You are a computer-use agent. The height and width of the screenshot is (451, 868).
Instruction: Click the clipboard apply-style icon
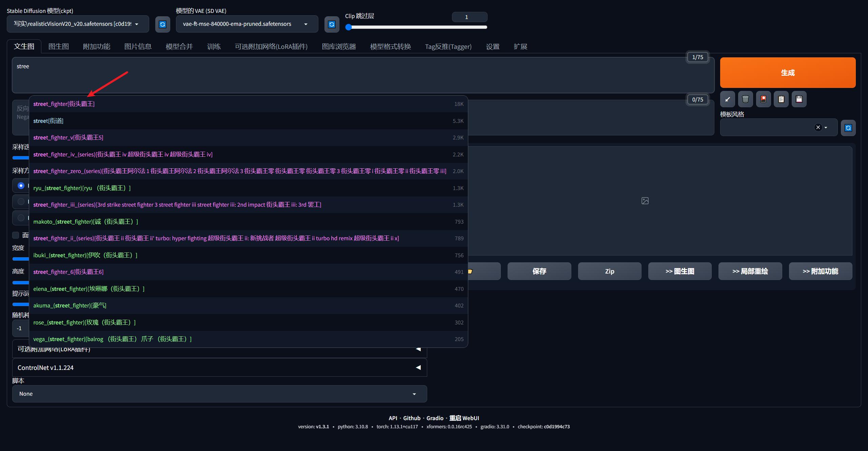coord(781,99)
